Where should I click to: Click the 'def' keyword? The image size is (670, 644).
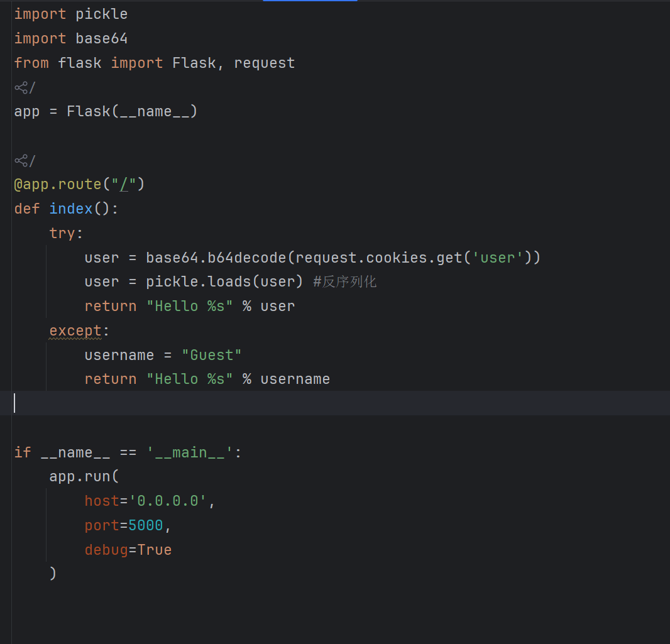point(27,209)
